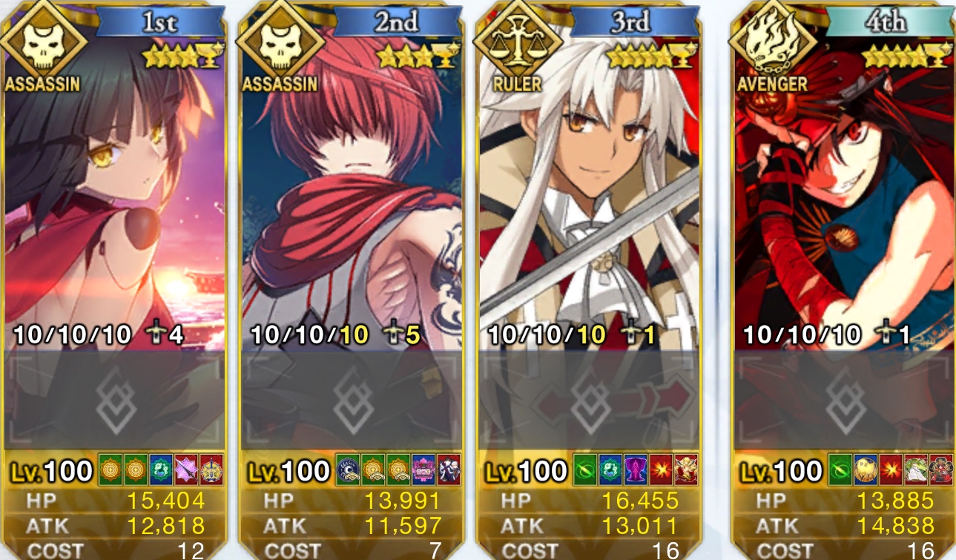956x560 pixels.
Task: Open the 1st position banner
Action: (x=159, y=22)
